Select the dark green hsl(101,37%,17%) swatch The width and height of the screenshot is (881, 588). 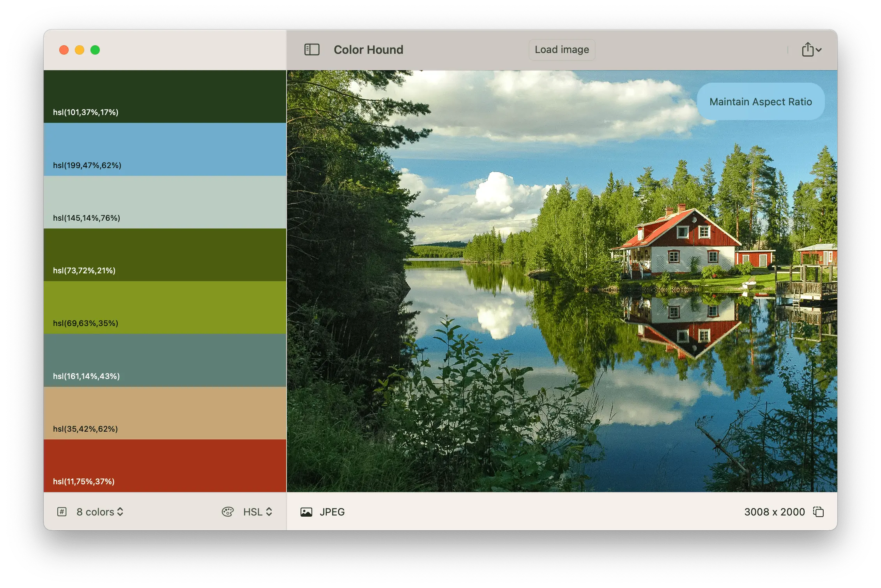pos(165,96)
